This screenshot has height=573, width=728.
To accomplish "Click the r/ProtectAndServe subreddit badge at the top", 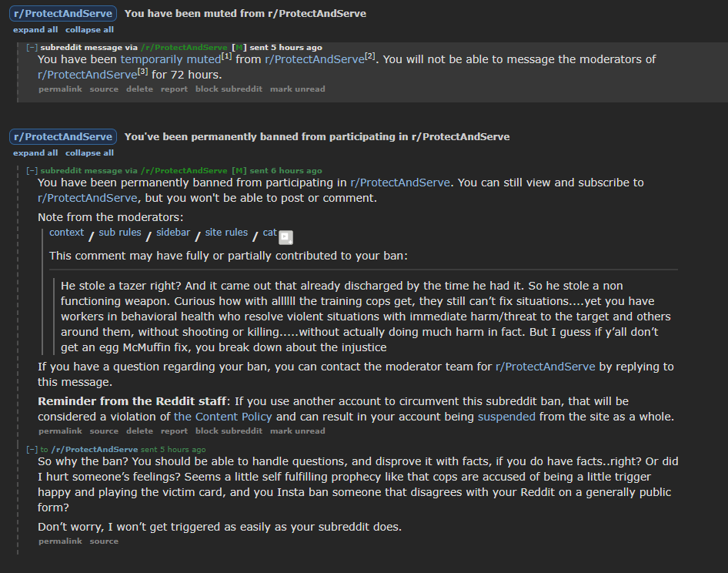I will point(62,13).
